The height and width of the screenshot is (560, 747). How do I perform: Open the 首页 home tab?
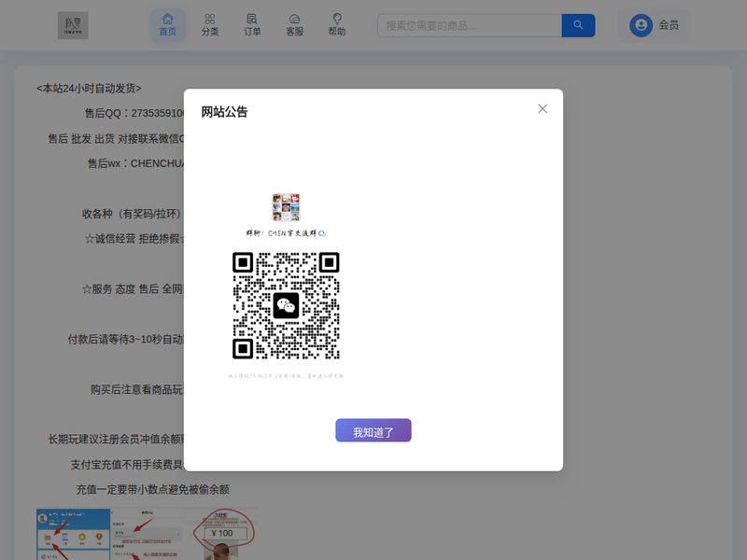[x=168, y=25]
